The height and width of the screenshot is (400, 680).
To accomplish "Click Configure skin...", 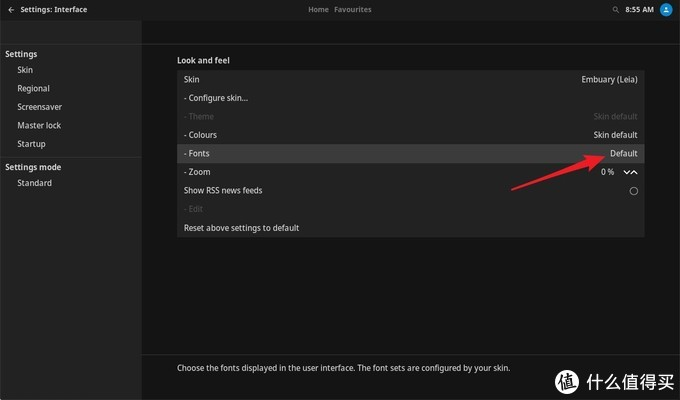I will (x=216, y=98).
